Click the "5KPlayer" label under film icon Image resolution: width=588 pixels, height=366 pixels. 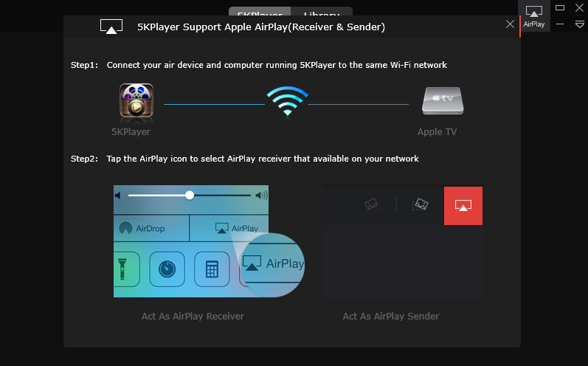(x=131, y=131)
